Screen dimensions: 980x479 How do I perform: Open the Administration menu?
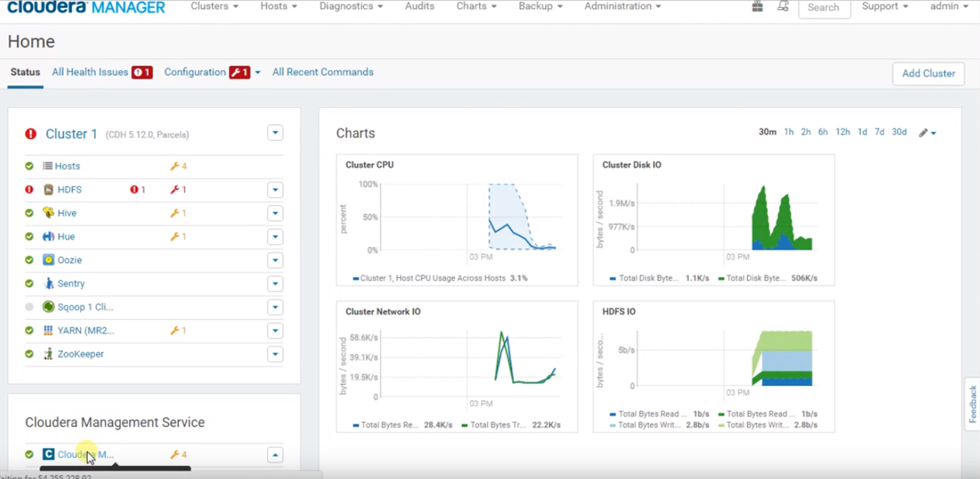point(623,6)
